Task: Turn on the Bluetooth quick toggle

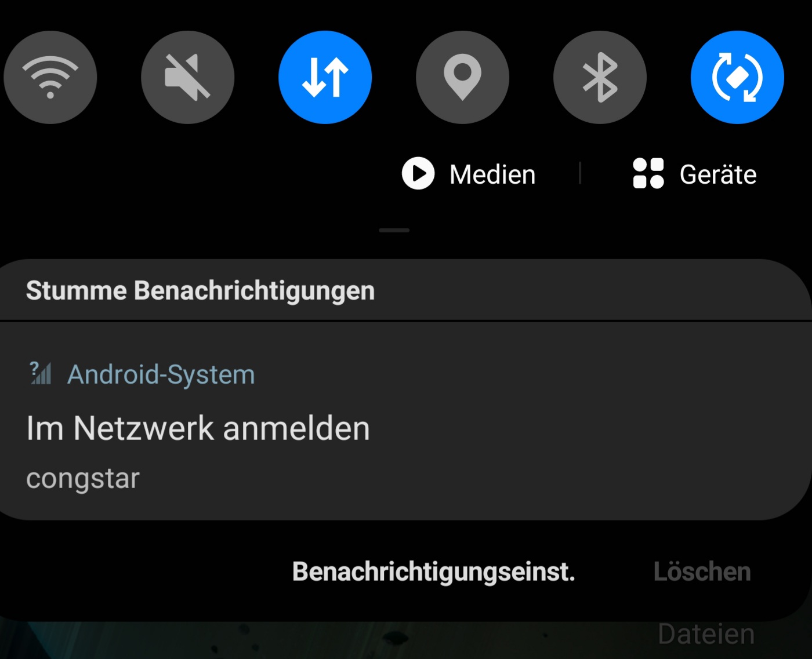Action: click(600, 77)
